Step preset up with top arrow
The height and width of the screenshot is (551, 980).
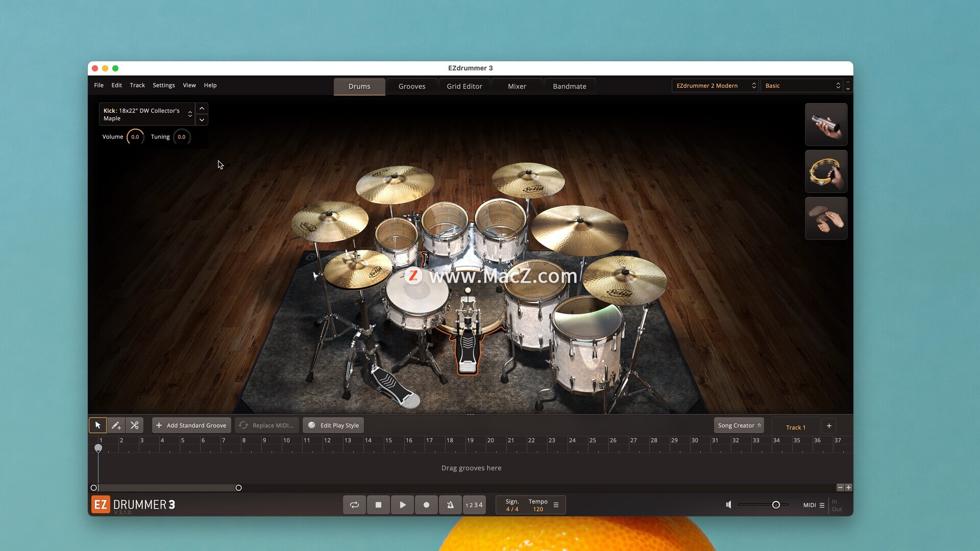(x=848, y=82)
